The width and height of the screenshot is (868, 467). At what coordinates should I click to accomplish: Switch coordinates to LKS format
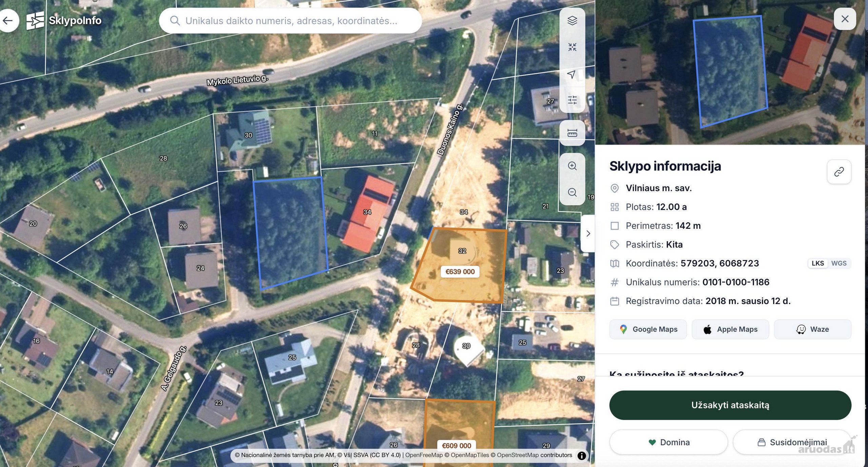[817, 263]
